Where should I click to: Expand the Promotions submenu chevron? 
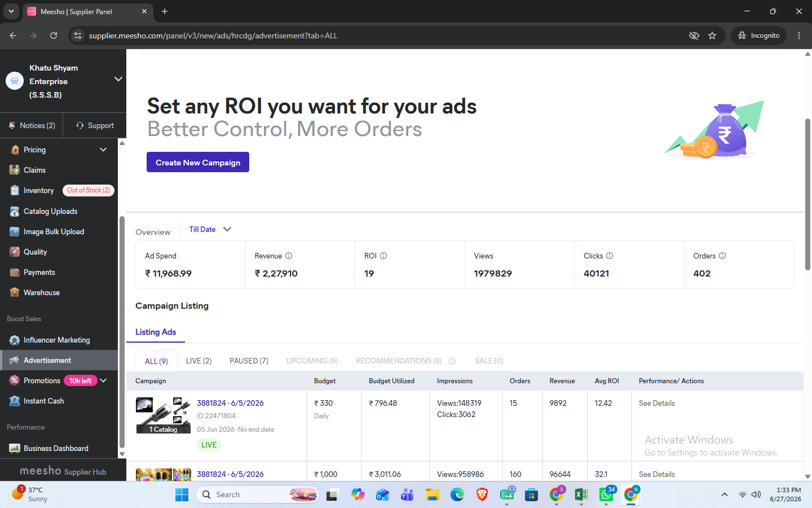(104, 380)
